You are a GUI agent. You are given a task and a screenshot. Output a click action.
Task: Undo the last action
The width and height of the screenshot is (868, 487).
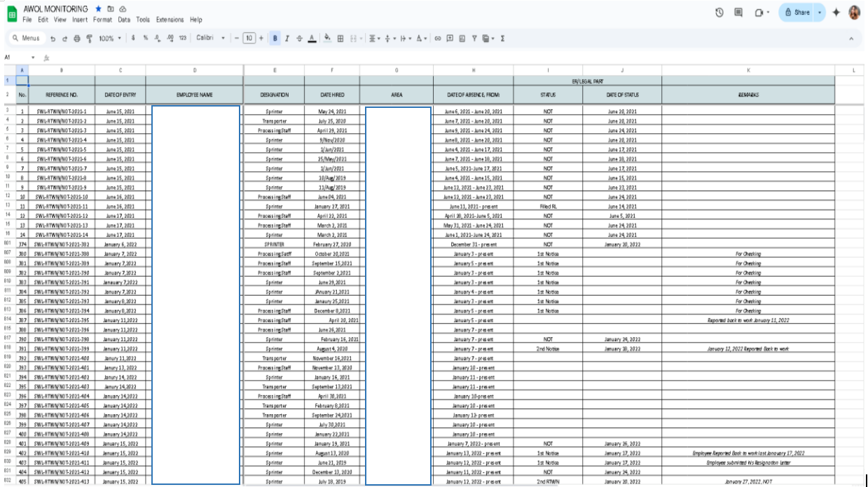pos(53,39)
